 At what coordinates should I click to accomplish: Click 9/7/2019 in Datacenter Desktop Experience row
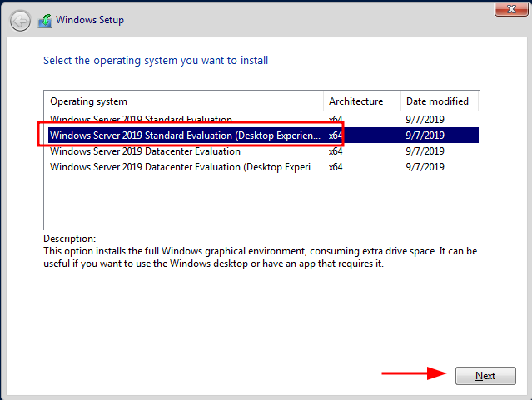[425, 167]
